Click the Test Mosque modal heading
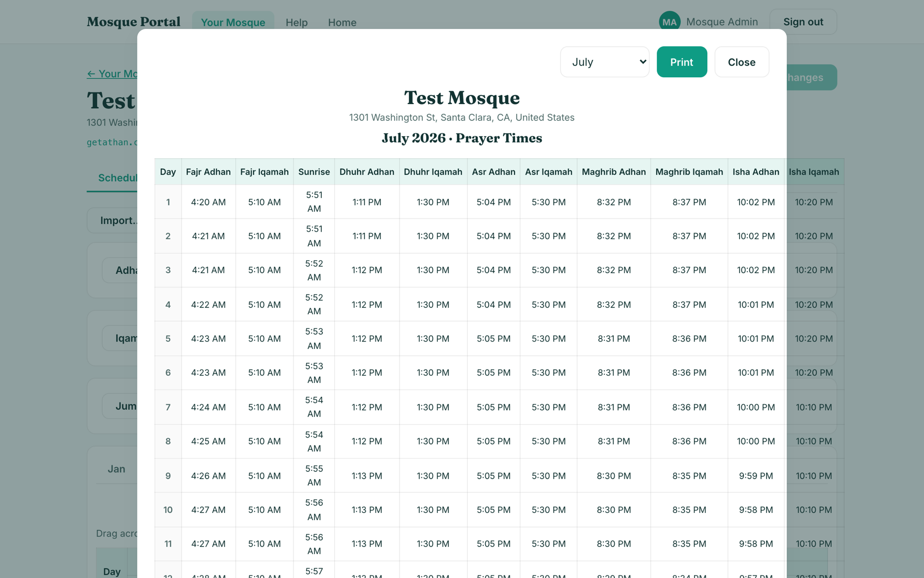Screen dimensions: 924x578 [462, 98]
